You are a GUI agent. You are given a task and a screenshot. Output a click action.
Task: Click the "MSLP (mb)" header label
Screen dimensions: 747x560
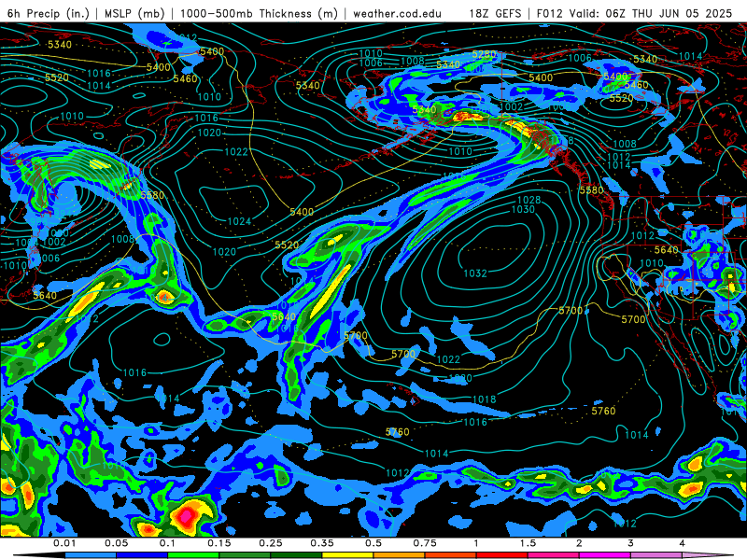[x=134, y=13]
